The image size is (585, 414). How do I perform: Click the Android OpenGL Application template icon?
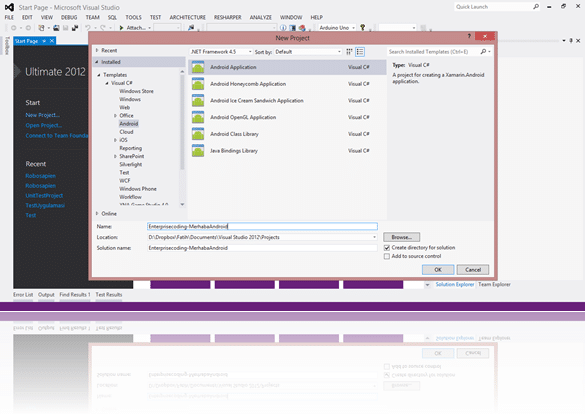tap(198, 117)
